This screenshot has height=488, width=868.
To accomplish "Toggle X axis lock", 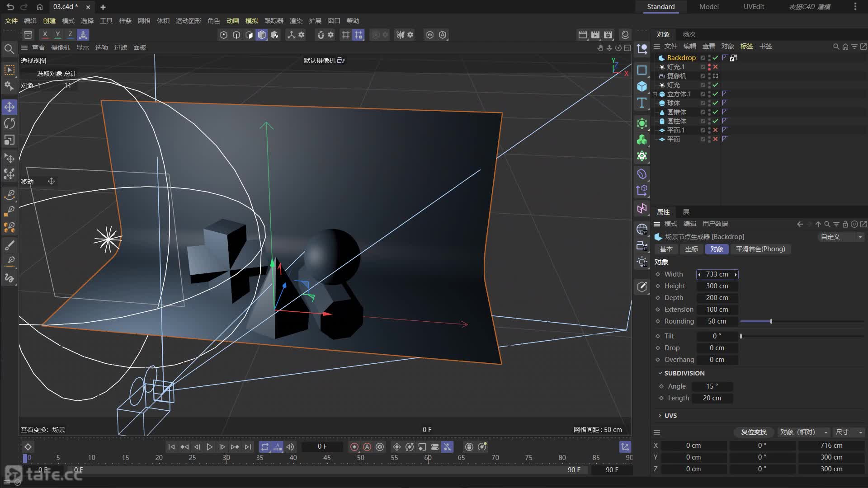I will coord(45,35).
